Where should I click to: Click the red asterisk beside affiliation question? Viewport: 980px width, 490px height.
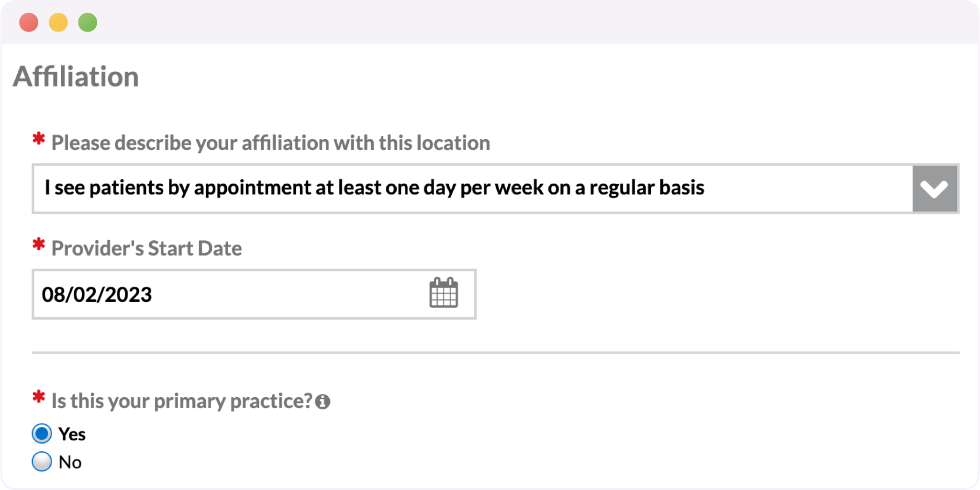point(39,140)
